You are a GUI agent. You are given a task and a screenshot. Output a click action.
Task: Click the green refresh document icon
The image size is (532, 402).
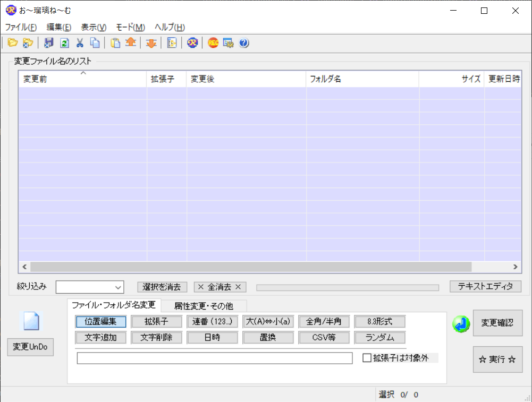tap(64, 42)
